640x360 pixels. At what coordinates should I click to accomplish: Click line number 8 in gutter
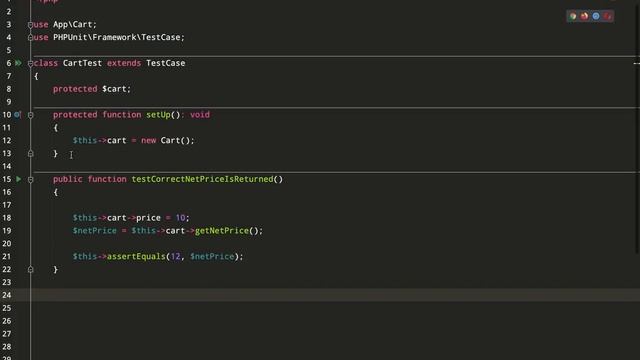tap(9, 89)
